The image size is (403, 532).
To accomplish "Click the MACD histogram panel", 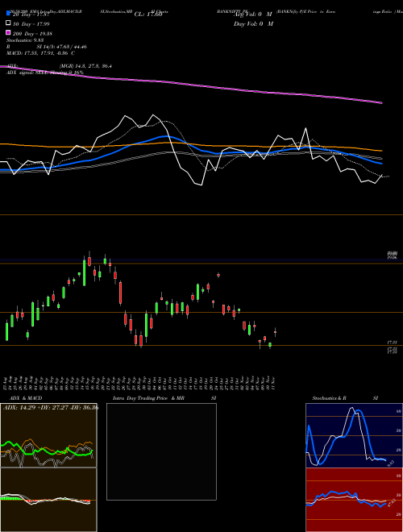I will pyautogui.click(x=48, y=500).
